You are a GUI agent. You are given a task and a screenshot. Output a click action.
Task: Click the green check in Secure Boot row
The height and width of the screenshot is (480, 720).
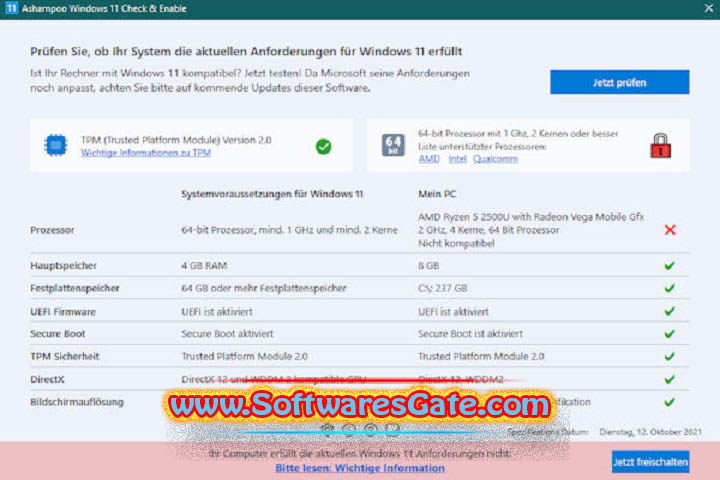[x=669, y=333]
